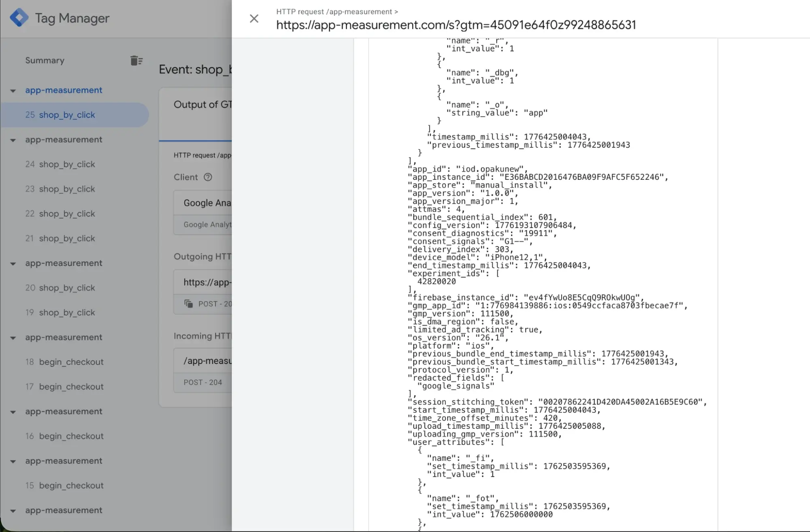
Task: Click the "platform": "ios" line
Action: click(x=451, y=345)
